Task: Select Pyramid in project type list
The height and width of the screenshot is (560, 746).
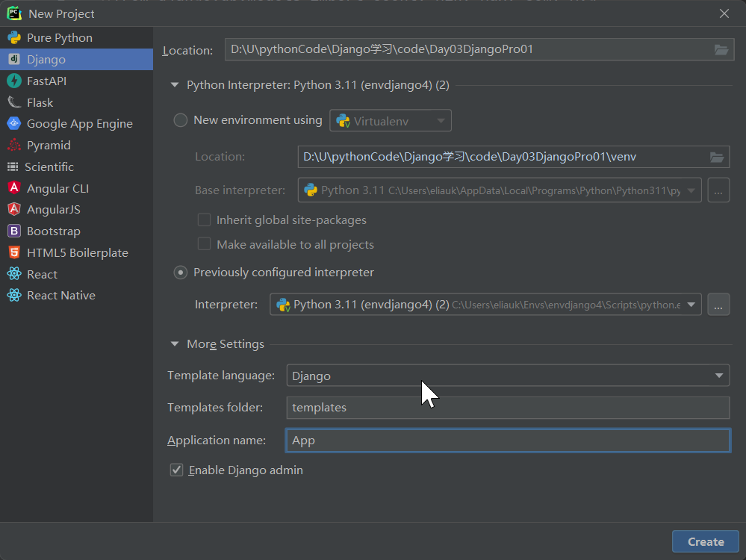Action: click(76, 145)
